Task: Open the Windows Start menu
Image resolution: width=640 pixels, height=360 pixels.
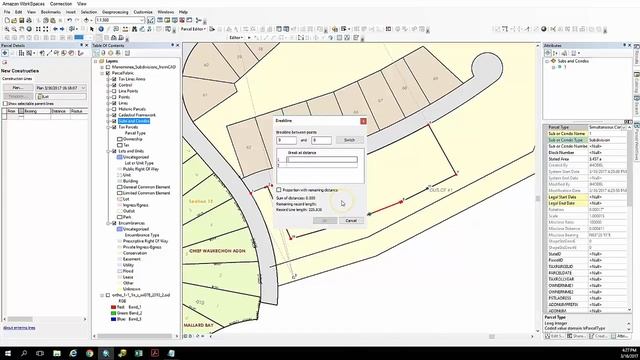Action: (8, 353)
